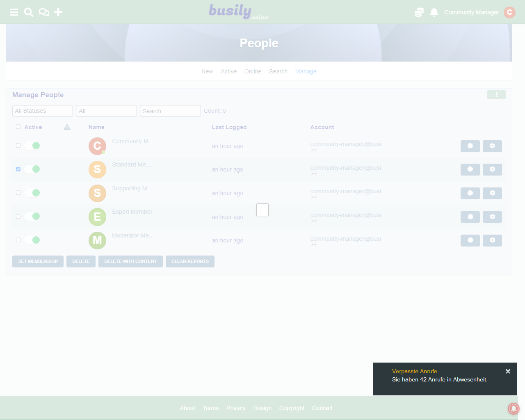Image resolution: width=525 pixels, height=420 pixels.
Task: Open the three-dot menu in Manage People
Action: 496,95
